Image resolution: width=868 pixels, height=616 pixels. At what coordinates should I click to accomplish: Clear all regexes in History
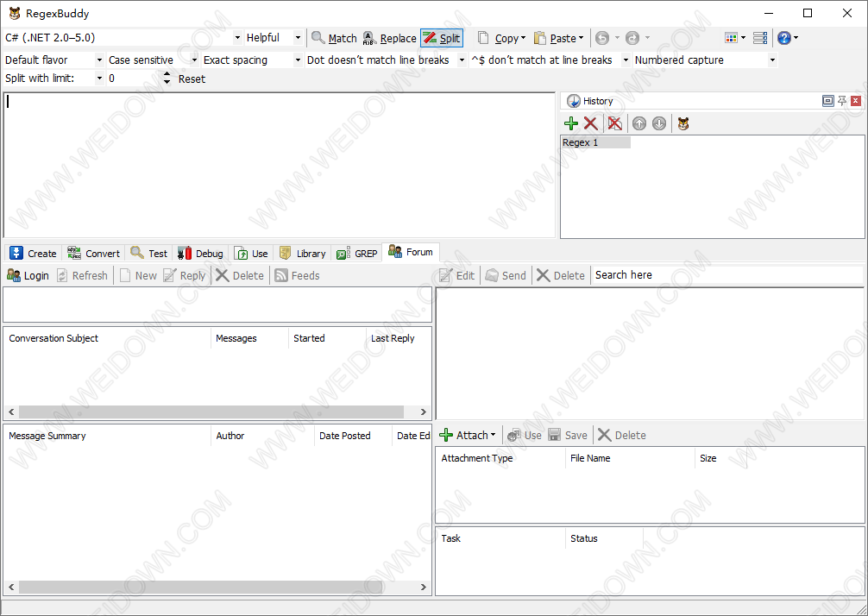click(x=614, y=123)
